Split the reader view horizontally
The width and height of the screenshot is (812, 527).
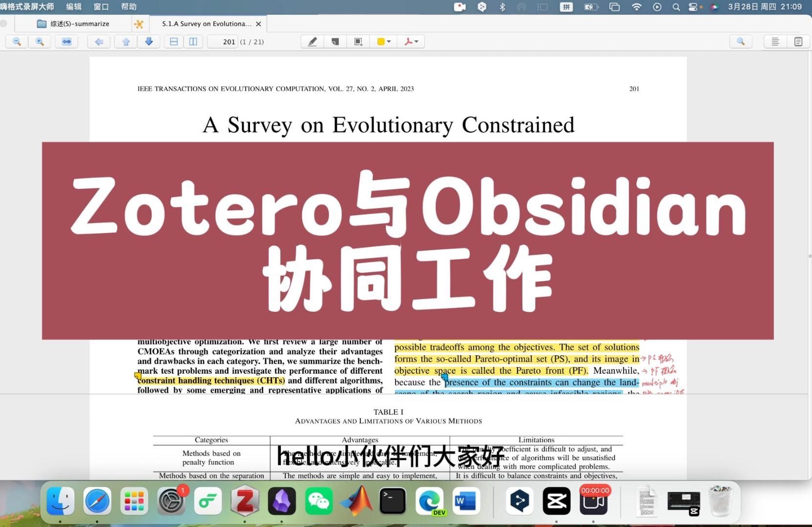click(174, 41)
